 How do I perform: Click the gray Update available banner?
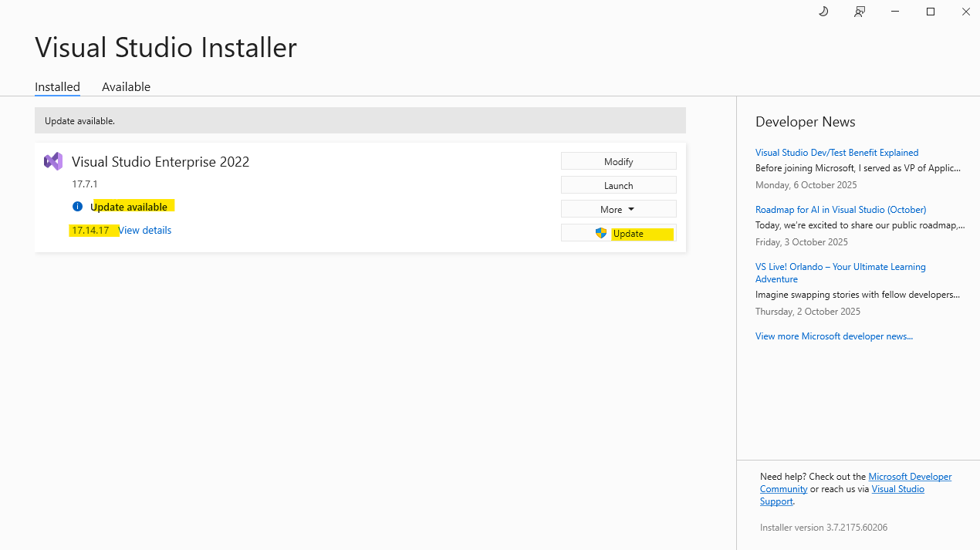pos(360,120)
